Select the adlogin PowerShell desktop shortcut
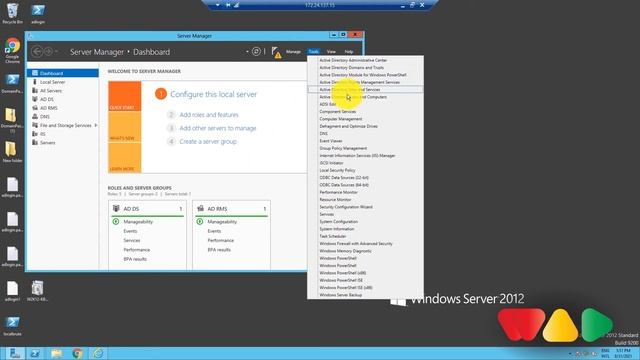640x360 pixels. tap(38, 13)
